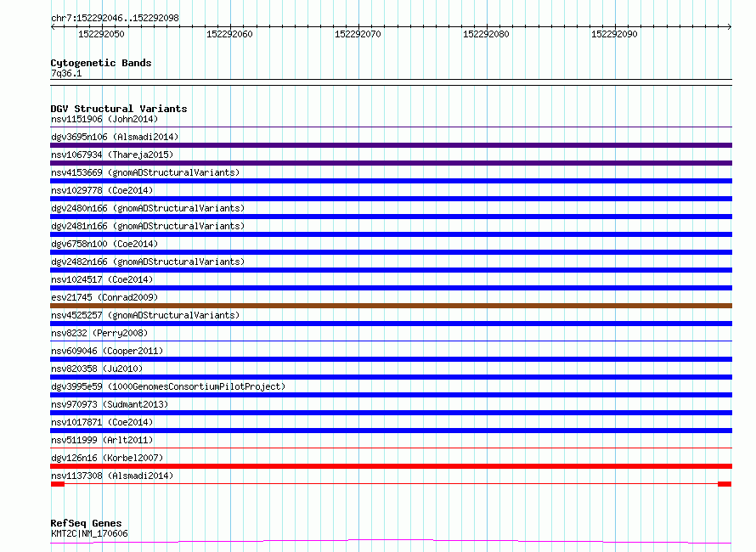Select variant nsv1024517 (Coe2014) label
Image resolution: width=756 pixels, height=552 pixels.
102,279
